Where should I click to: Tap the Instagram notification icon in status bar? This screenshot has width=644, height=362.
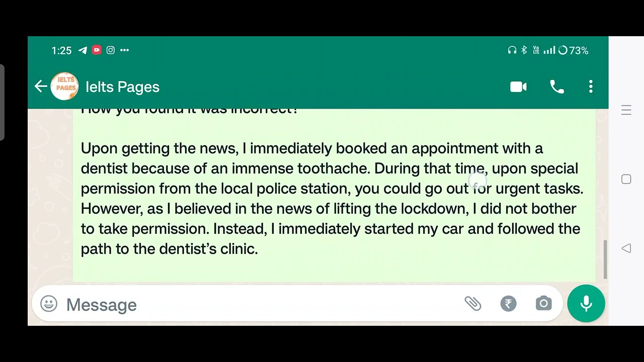pos(111,50)
